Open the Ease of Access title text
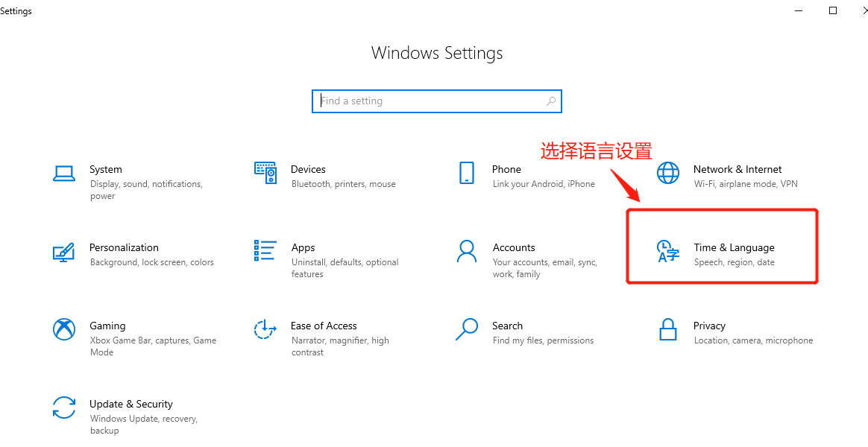This screenshot has width=868, height=447. coord(324,326)
